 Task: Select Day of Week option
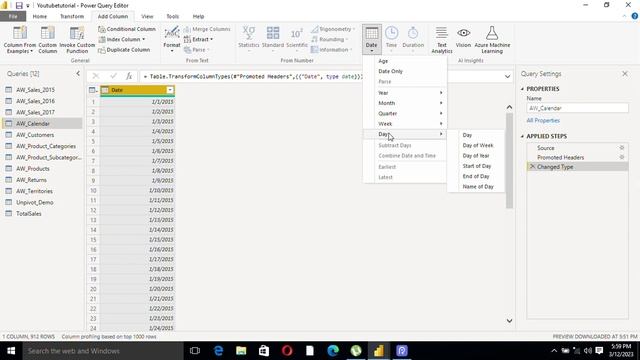pos(476,145)
